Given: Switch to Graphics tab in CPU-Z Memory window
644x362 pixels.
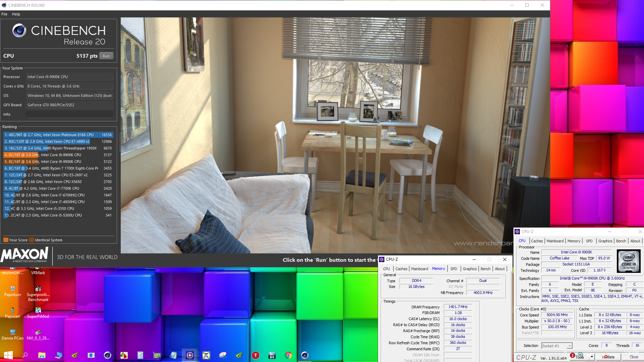Looking at the screenshot, I should pos(470,269).
